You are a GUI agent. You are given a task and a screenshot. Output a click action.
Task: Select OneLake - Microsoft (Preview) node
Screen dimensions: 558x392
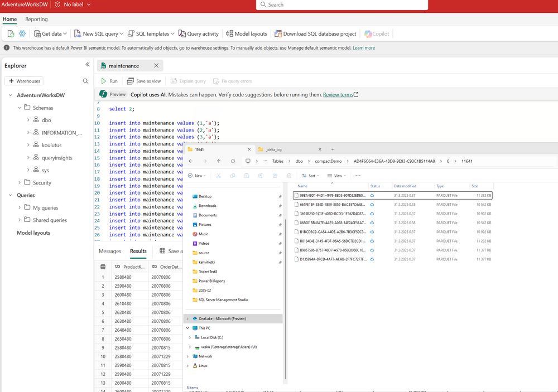tap(233, 318)
